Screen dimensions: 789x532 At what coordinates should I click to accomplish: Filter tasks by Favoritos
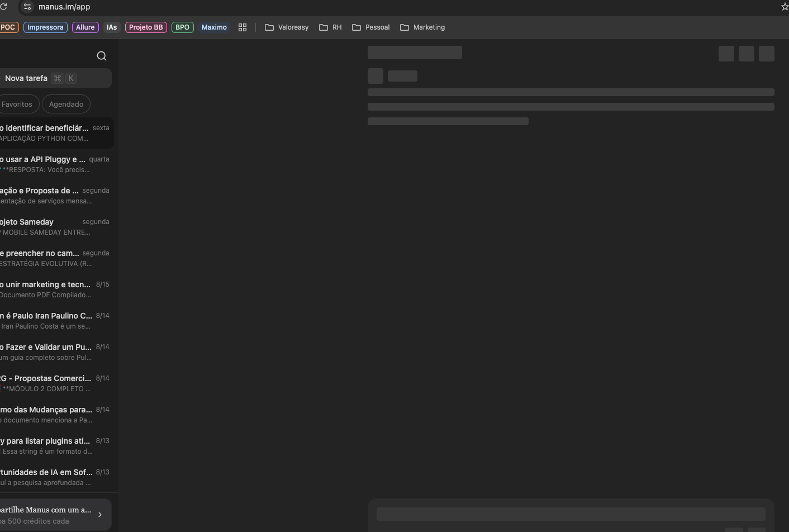17,104
